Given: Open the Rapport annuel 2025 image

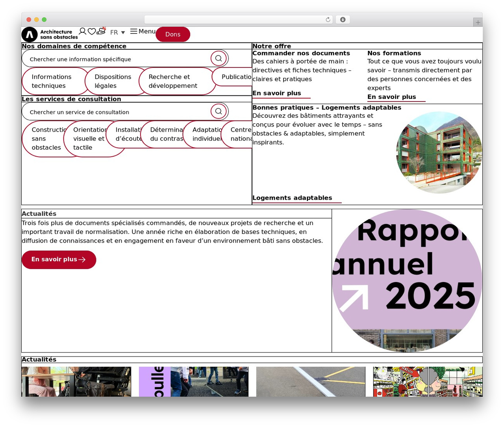Looking at the screenshot, I should tap(407, 280).
